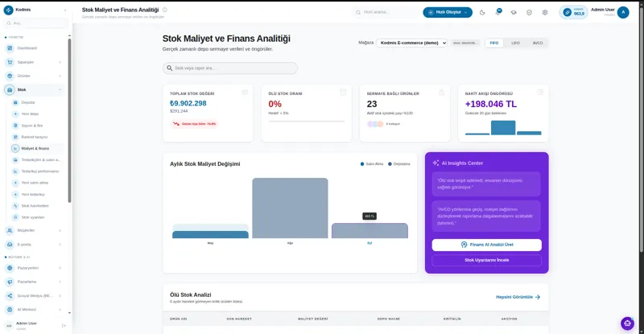
Task: Toggle the Satın Alma chart legend
Action: click(x=372, y=164)
